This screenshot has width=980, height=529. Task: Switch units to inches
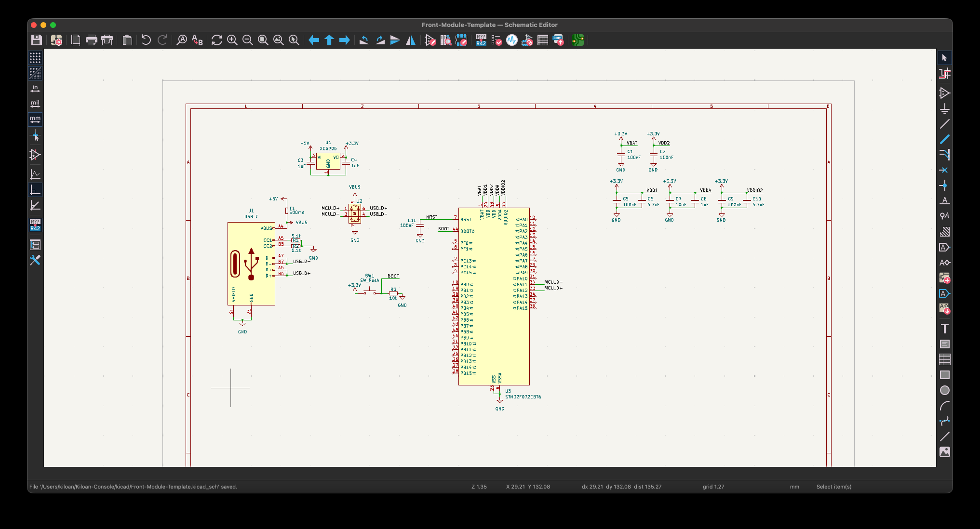tap(35, 89)
